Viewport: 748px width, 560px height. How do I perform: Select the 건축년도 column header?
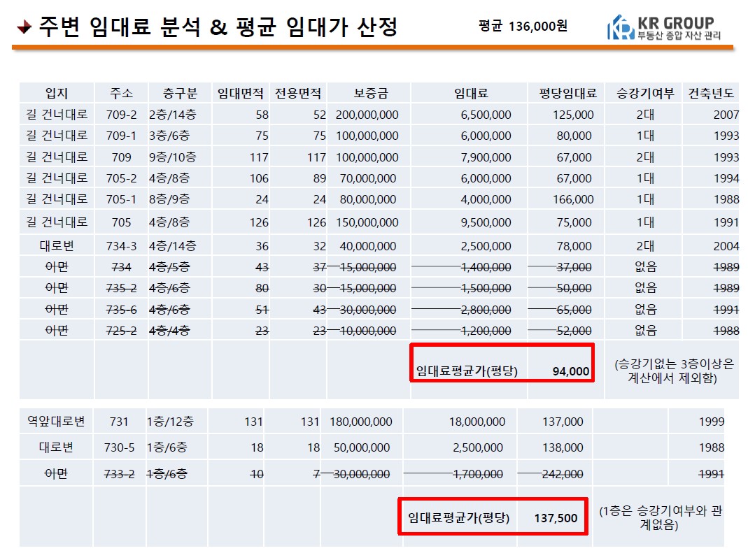click(711, 93)
